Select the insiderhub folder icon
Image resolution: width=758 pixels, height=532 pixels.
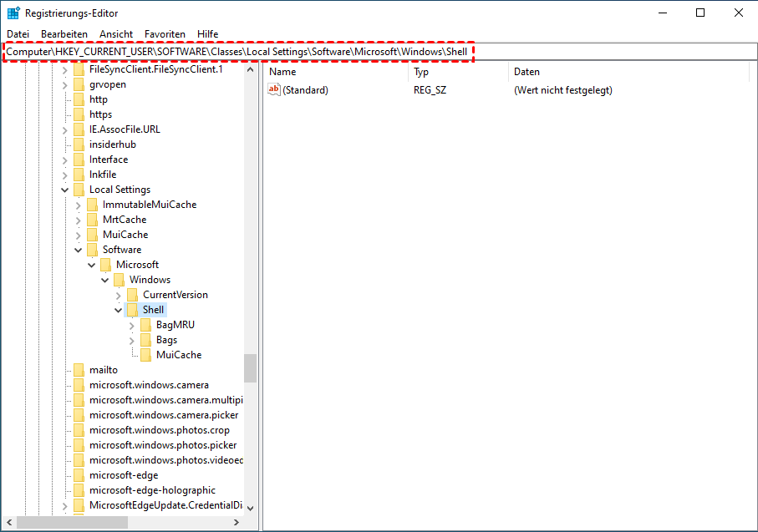79,144
